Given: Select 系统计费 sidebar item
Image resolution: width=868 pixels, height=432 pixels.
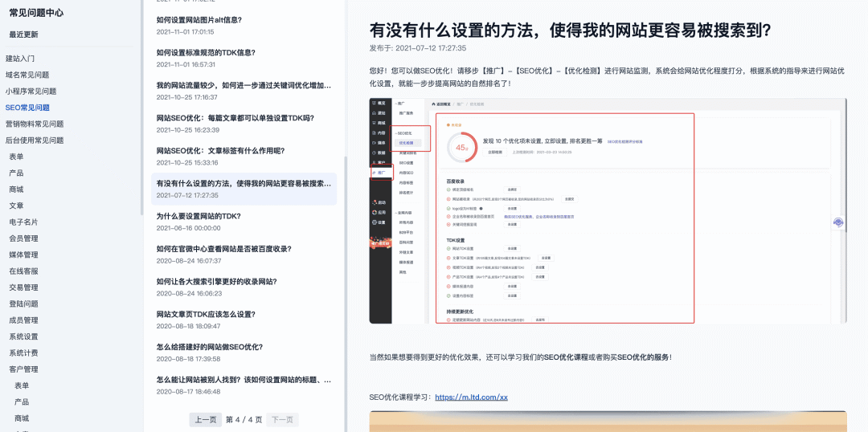Looking at the screenshot, I should (x=24, y=353).
